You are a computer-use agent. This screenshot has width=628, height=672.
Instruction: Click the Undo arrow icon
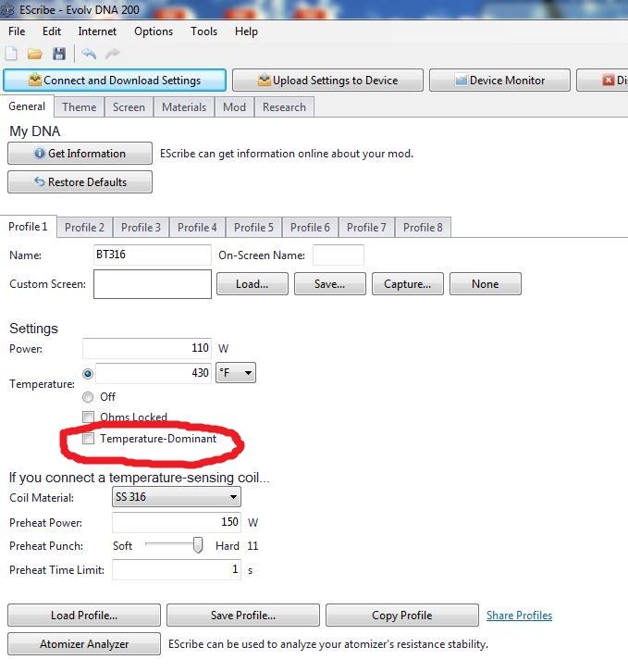pos(89,55)
